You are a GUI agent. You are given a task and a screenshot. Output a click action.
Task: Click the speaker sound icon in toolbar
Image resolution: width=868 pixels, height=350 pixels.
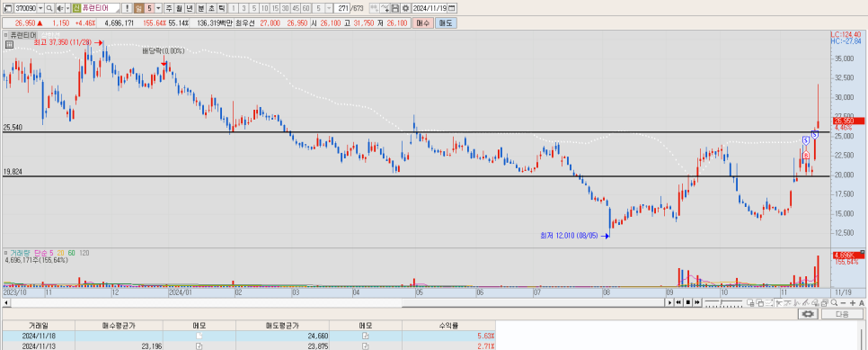(x=60, y=8)
